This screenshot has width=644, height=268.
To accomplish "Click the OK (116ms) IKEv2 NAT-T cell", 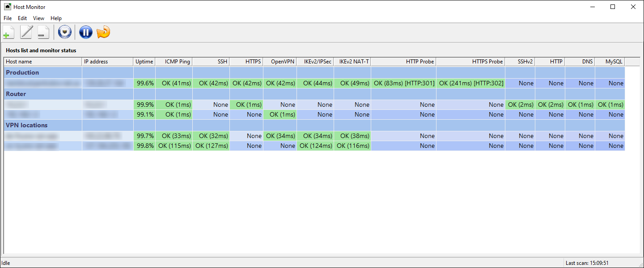I will tap(352, 146).
